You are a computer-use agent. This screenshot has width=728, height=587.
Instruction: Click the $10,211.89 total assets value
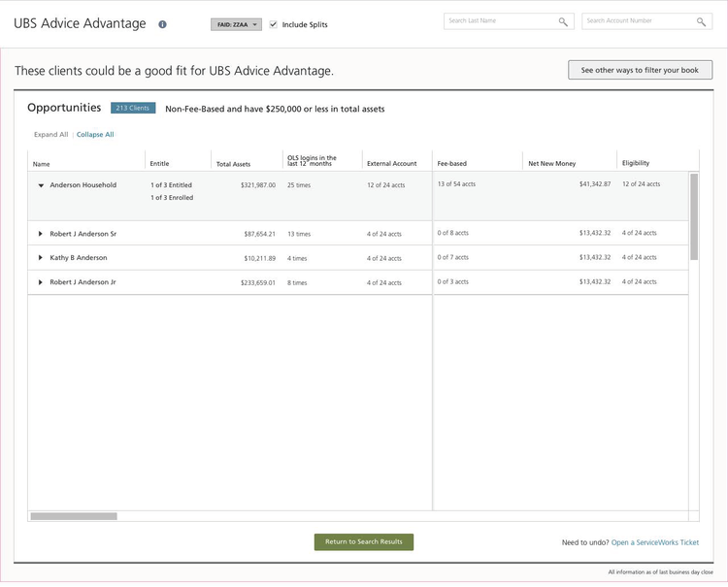click(x=259, y=258)
